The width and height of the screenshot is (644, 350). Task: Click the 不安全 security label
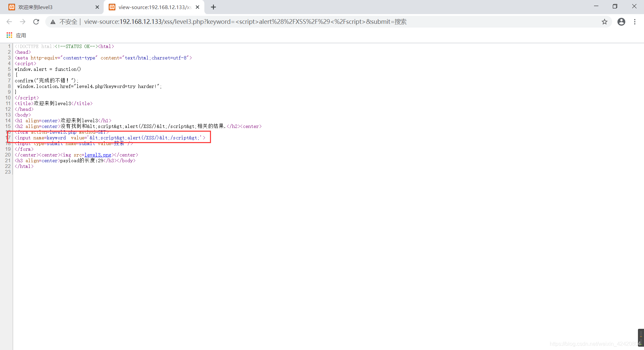tap(68, 22)
